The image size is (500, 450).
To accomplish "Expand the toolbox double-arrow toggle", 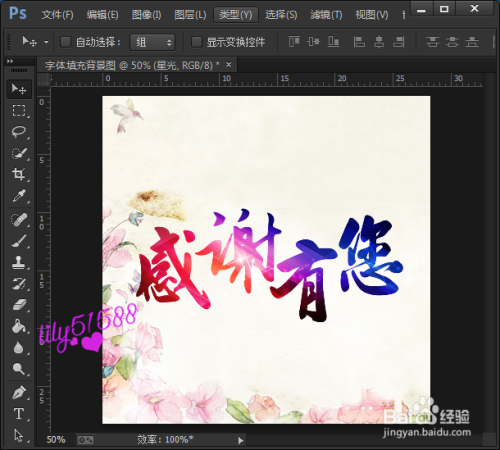I will [10, 61].
